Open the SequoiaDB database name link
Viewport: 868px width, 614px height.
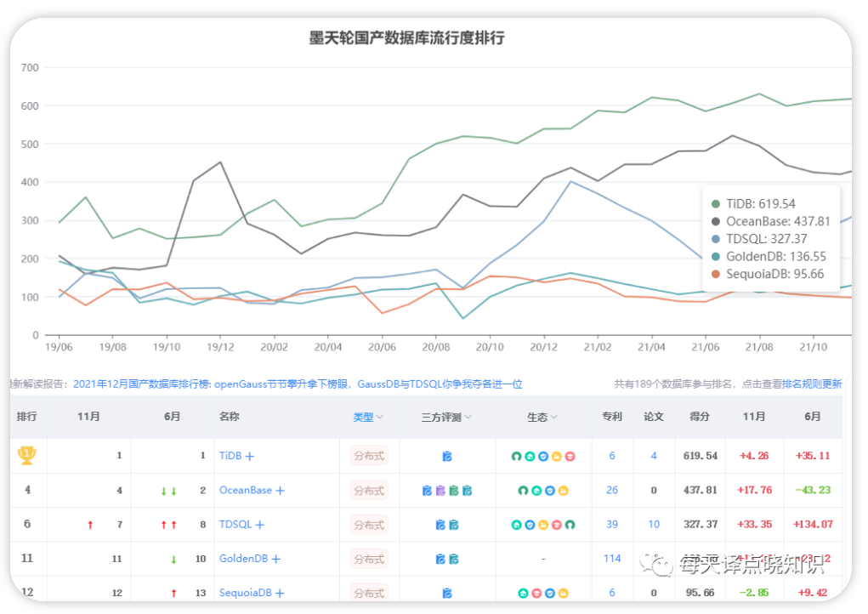click(x=245, y=593)
